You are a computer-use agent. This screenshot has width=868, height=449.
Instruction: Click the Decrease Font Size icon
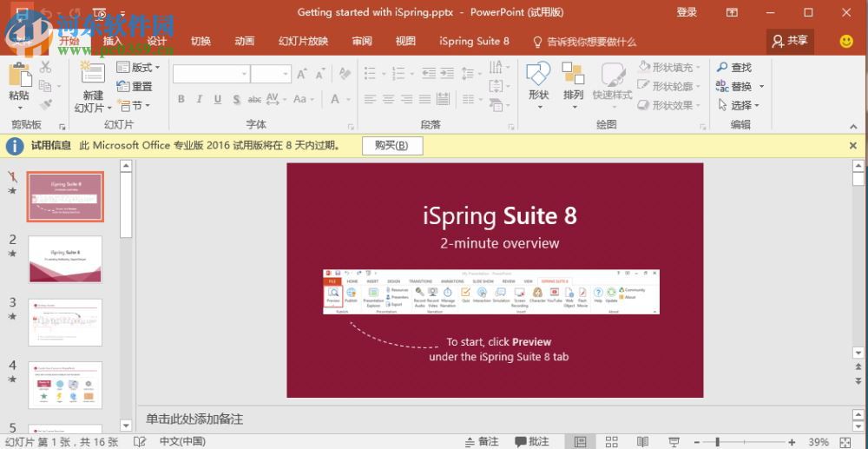[320, 74]
